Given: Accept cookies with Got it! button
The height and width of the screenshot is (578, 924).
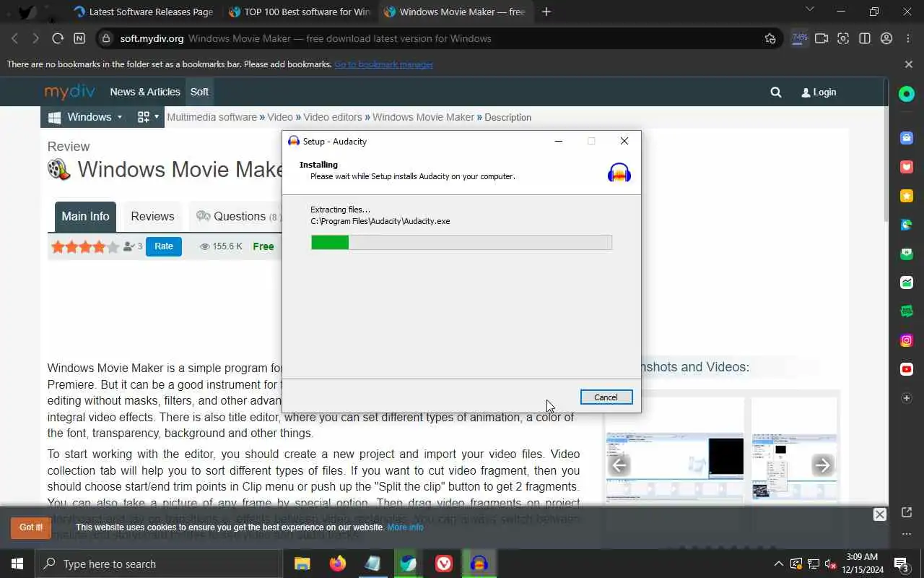Looking at the screenshot, I should pos(31,527).
